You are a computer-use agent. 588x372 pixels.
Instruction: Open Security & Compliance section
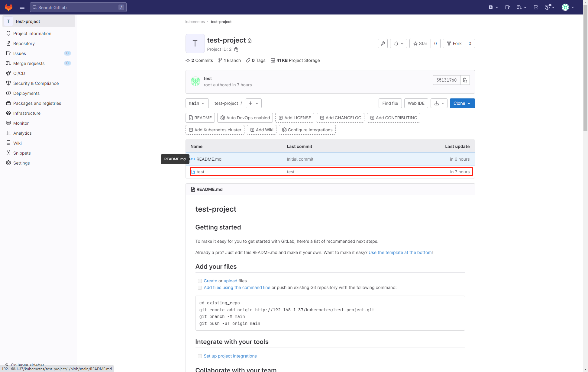36,83
